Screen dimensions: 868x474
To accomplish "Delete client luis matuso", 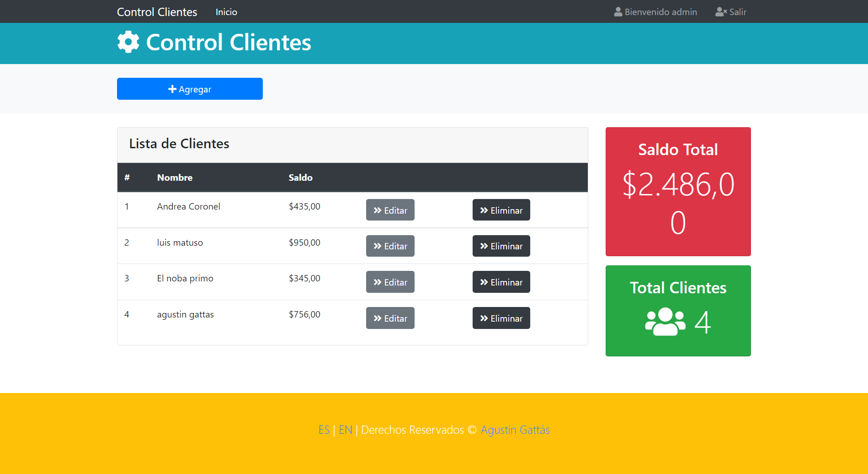I will click(501, 246).
